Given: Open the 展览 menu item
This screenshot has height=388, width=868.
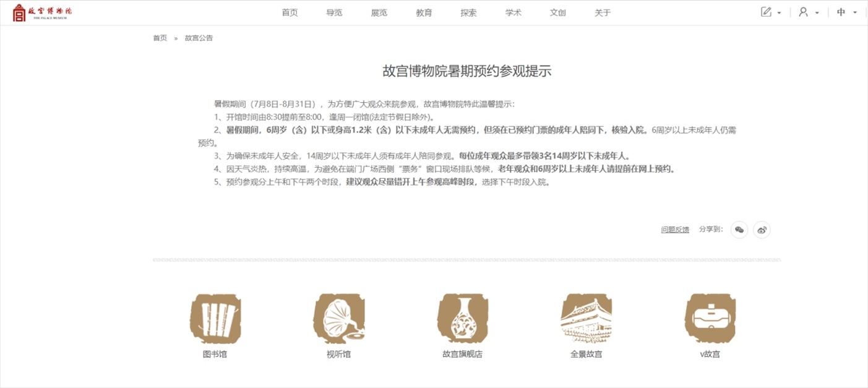Looking at the screenshot, I should (x=379, y=13).
